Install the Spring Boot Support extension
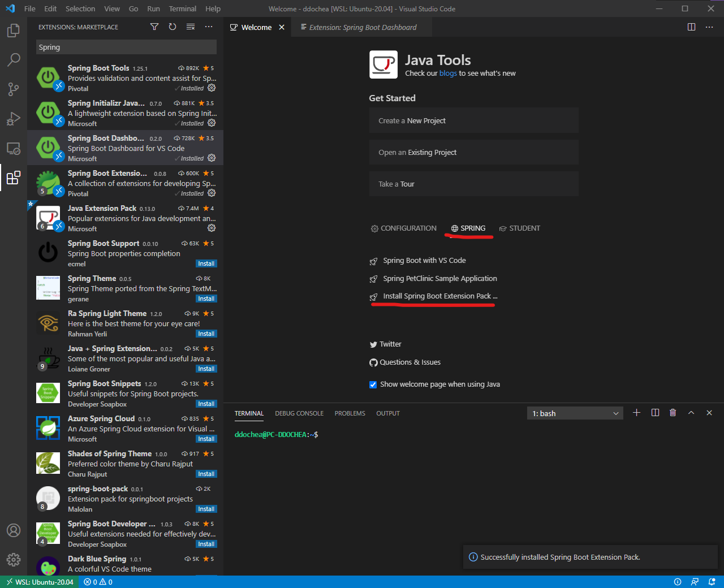This screenshot has width=724, height=588. click(206, 264)
